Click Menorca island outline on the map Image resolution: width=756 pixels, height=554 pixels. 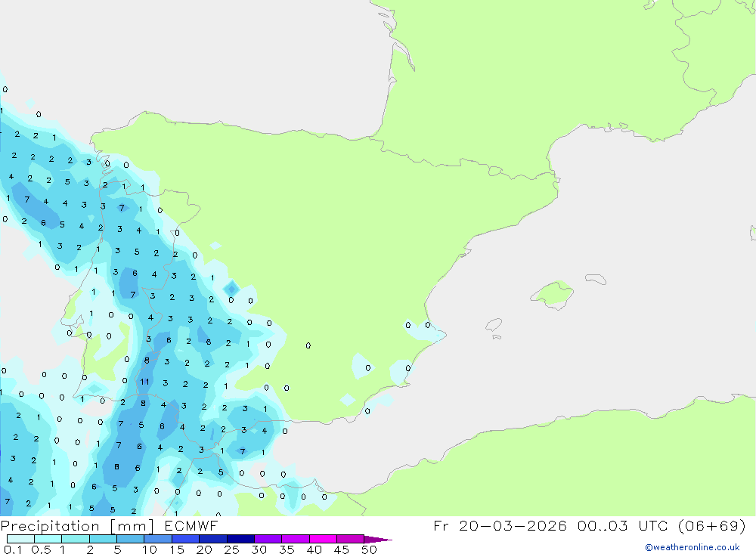pos(596,279)
